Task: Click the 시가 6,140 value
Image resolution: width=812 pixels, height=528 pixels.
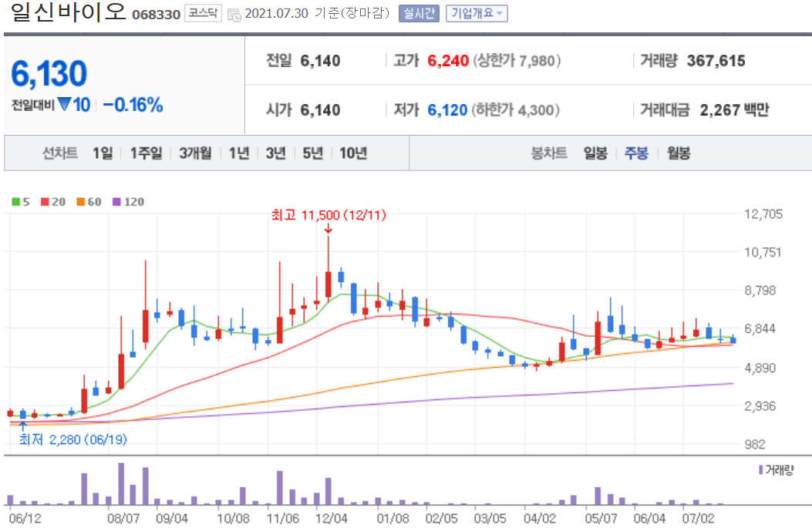Action: [320, 110]
